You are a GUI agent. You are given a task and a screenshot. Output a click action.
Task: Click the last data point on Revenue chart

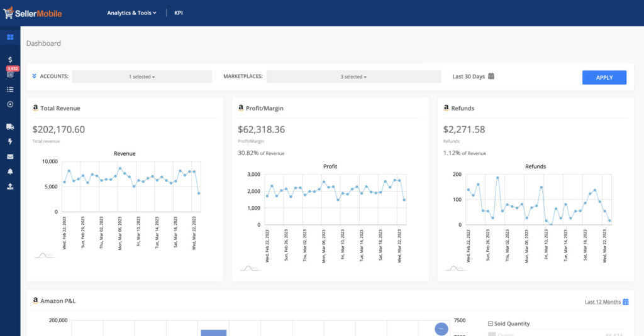point(199,193)
